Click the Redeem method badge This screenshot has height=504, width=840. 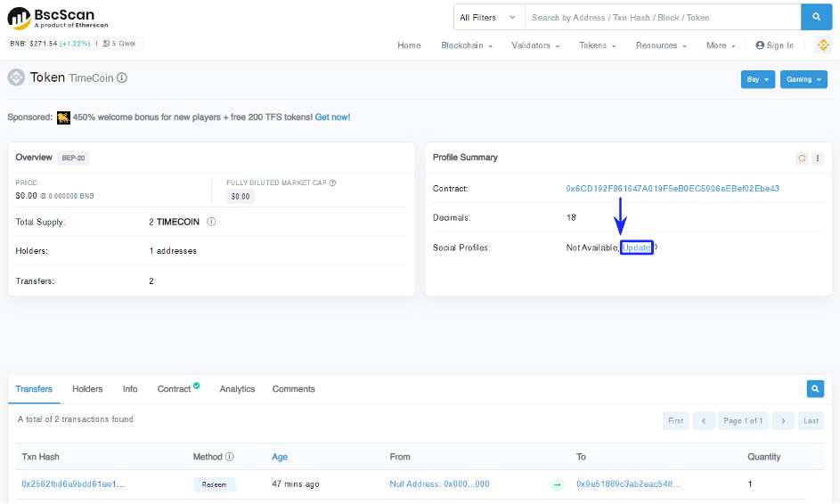pos(215,484)
